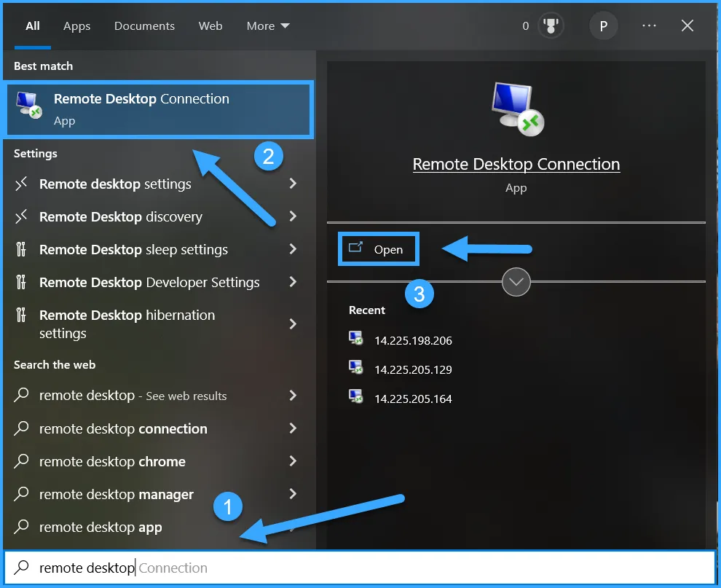Click the icon beside Remote Desktop sleep settings

click(22, 249)
